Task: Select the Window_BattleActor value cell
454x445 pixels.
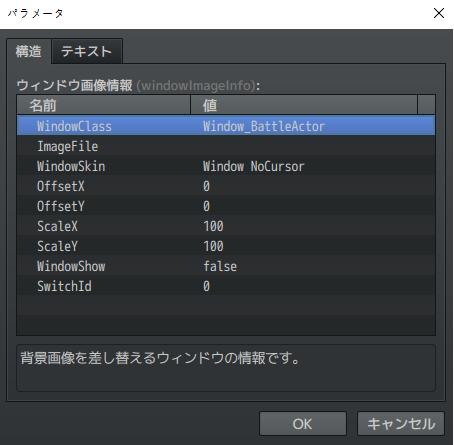Action: tap(264, 126)
